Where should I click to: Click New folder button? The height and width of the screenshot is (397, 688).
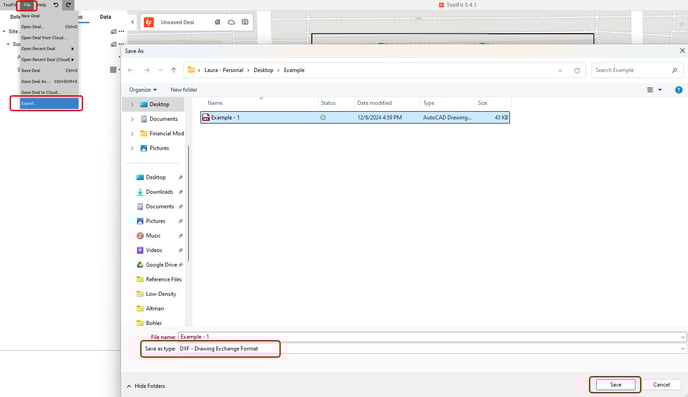coord(184,89)
